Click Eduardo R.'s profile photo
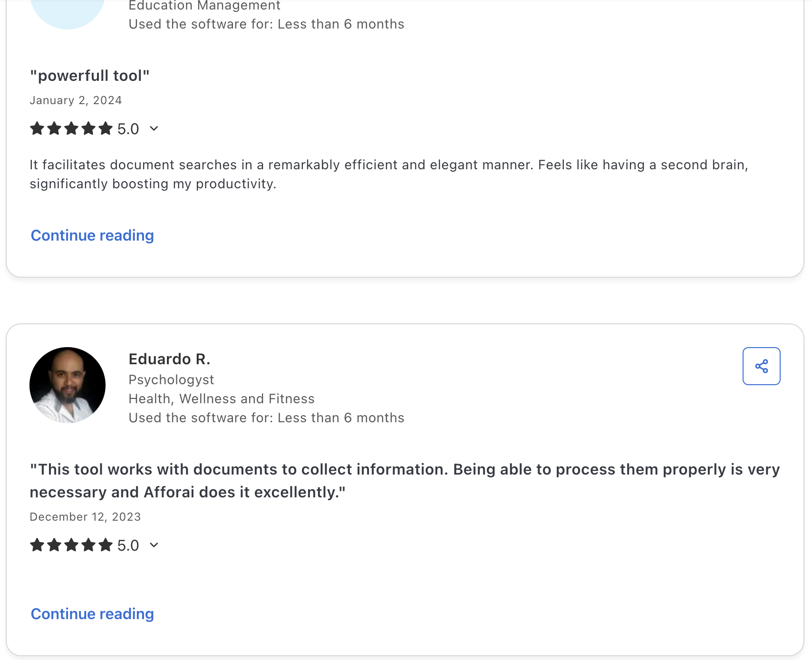Viewport: 812px width, 660px height. pos(68,385)
